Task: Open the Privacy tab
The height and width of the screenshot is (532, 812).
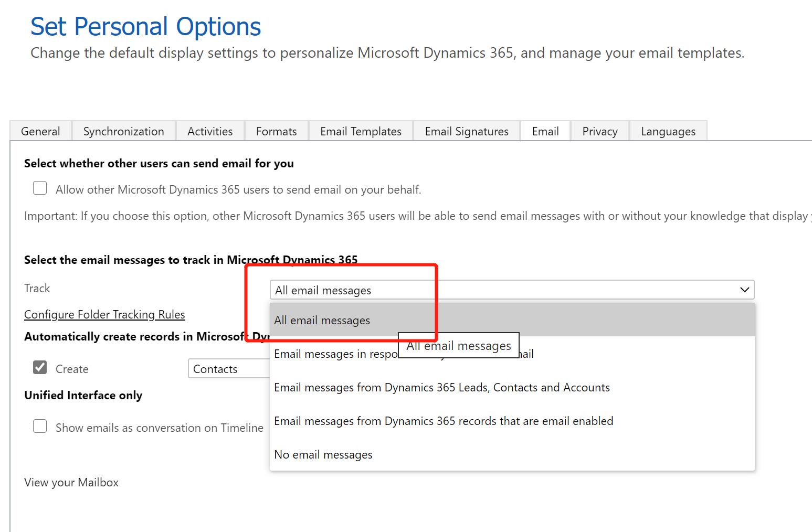Action: (600, 131)
